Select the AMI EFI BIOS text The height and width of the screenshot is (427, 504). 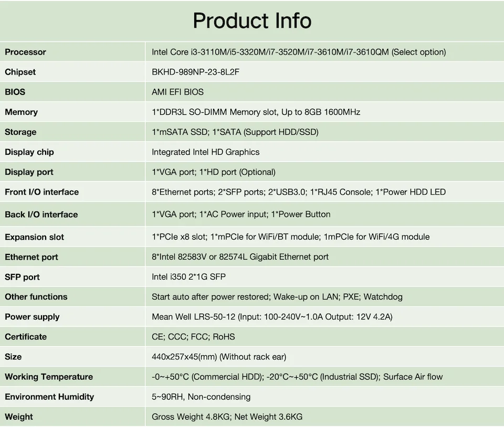click(x=177, y=92)
